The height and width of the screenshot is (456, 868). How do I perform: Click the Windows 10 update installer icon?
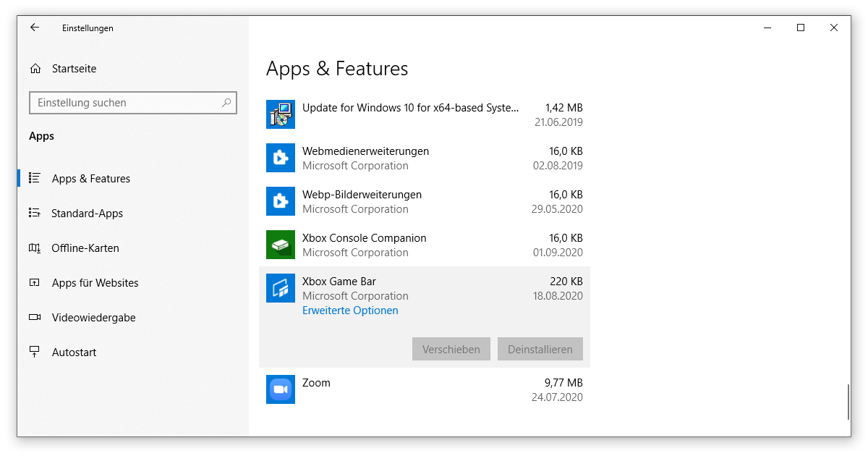pos(280,114)
